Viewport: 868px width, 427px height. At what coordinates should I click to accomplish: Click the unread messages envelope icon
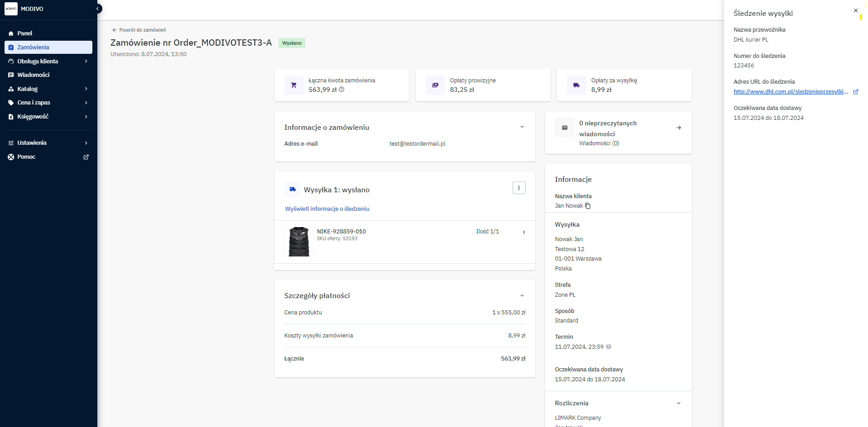(x=565, y=128)
